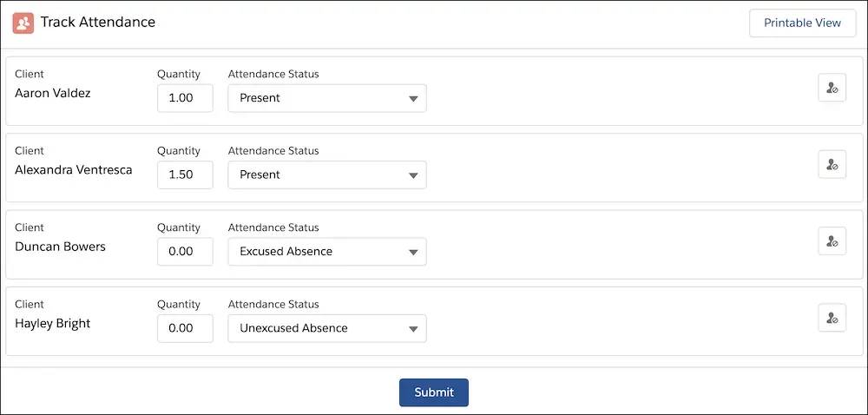This screenshot has width=868, height=415.
Task: Click the Alexandra Ventresca client name
Action: pos(74,169)
